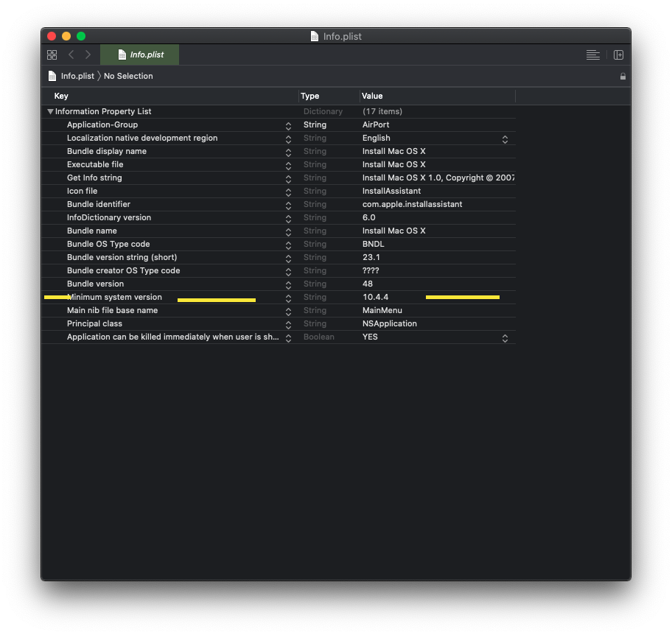Click the Dictionary type cell
Screen dimensions: 672x635
323,111
